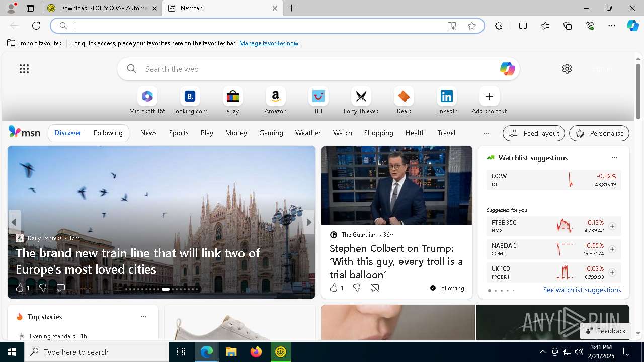Image resolution: width=644 pixels, height=362 pixels.
Task: Open the Windows Start menu
Action: click(x=12, y=352)
